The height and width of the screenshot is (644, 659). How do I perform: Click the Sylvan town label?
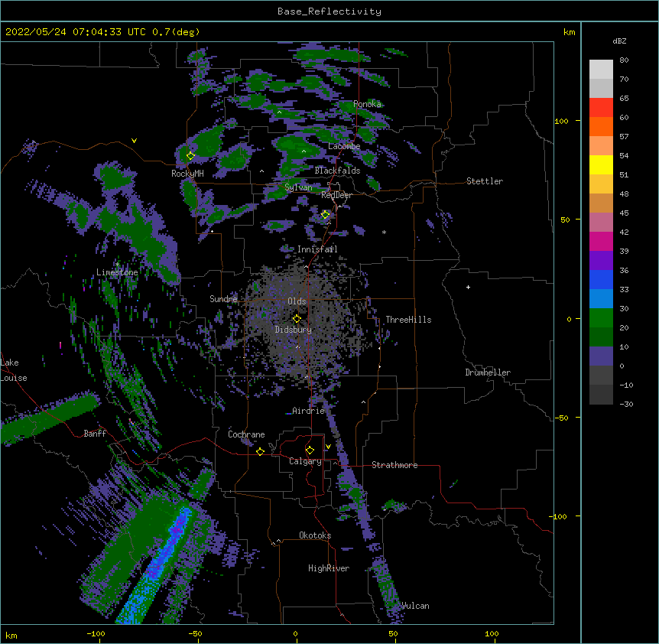tap(298, 187)
